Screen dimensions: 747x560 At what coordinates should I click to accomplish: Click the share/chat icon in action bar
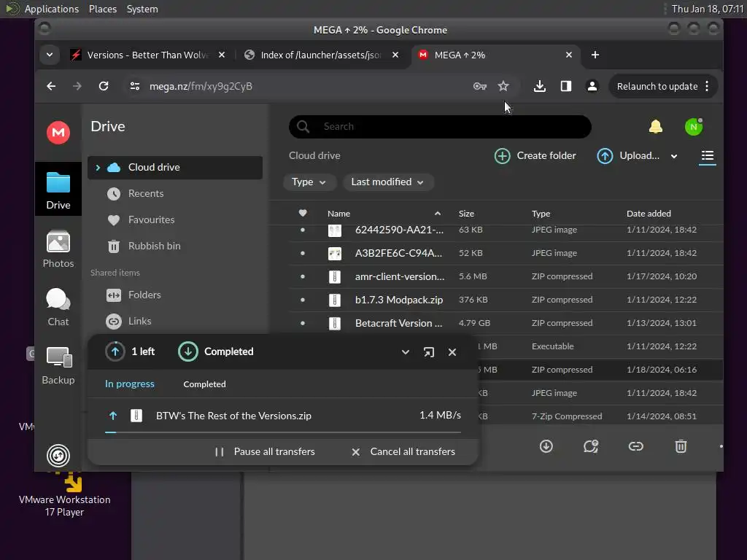(591, 446)
